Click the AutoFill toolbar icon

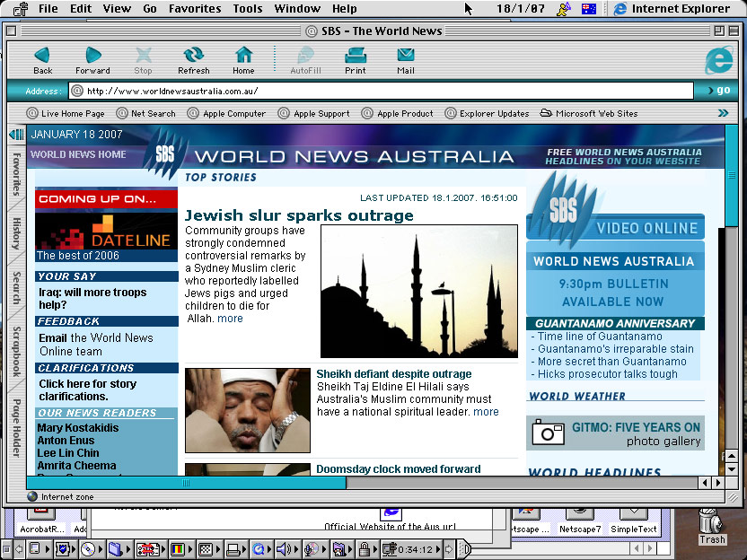click(305, 60)
